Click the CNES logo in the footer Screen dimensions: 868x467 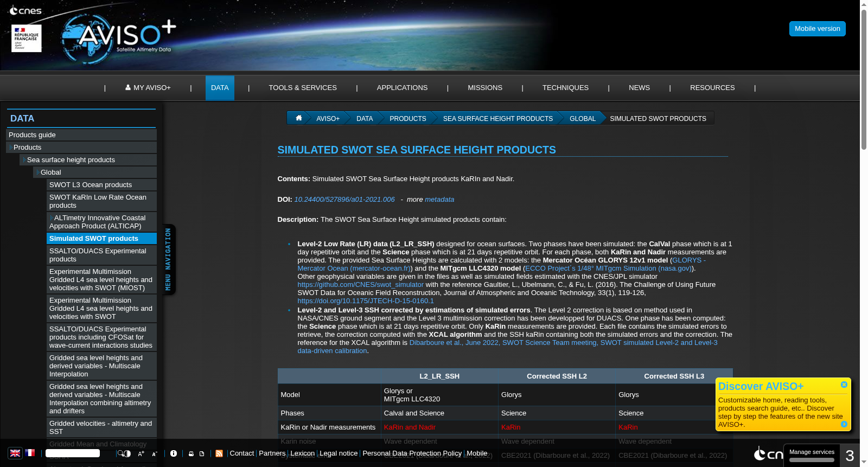(x=768, y=453)
